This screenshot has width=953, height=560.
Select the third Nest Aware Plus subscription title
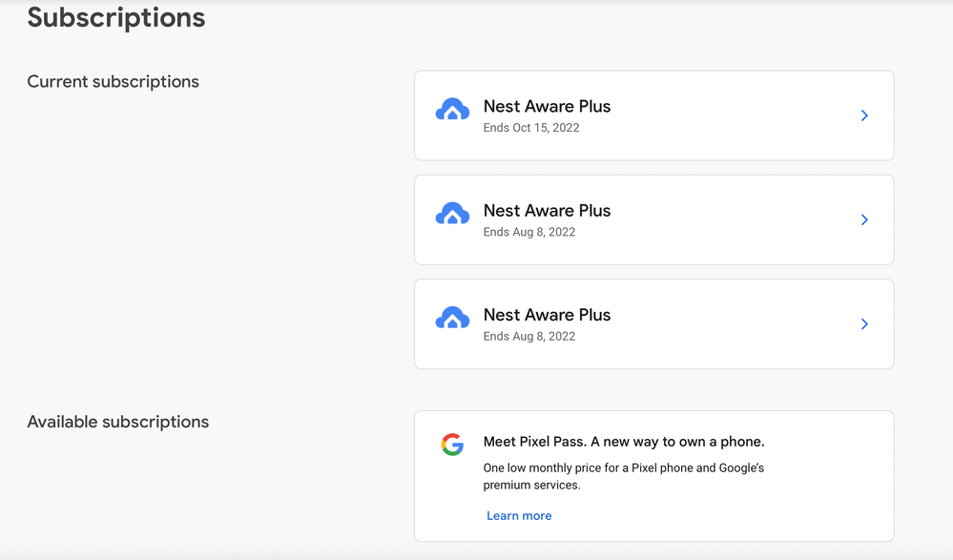coord(547,315)
